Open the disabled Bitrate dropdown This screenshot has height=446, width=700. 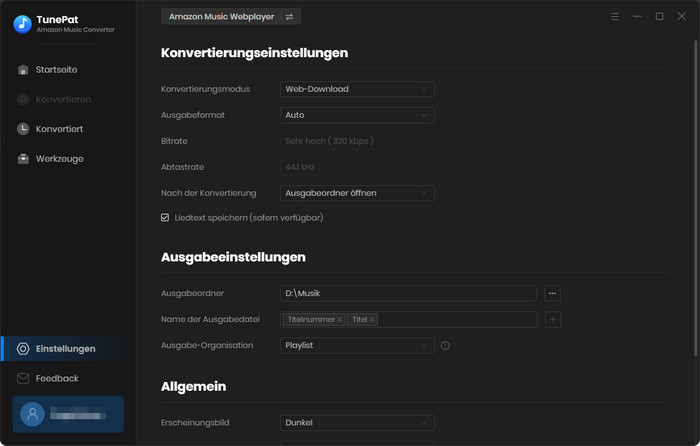tap(357, 141)
